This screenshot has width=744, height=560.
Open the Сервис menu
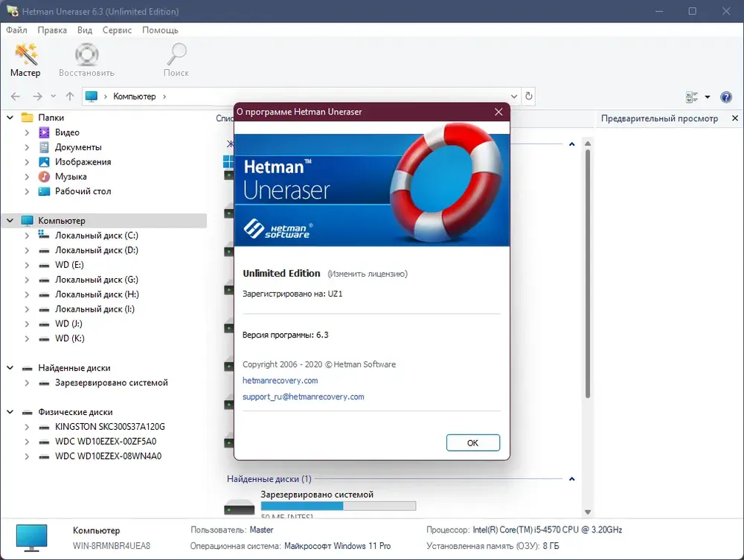(118, 30)
